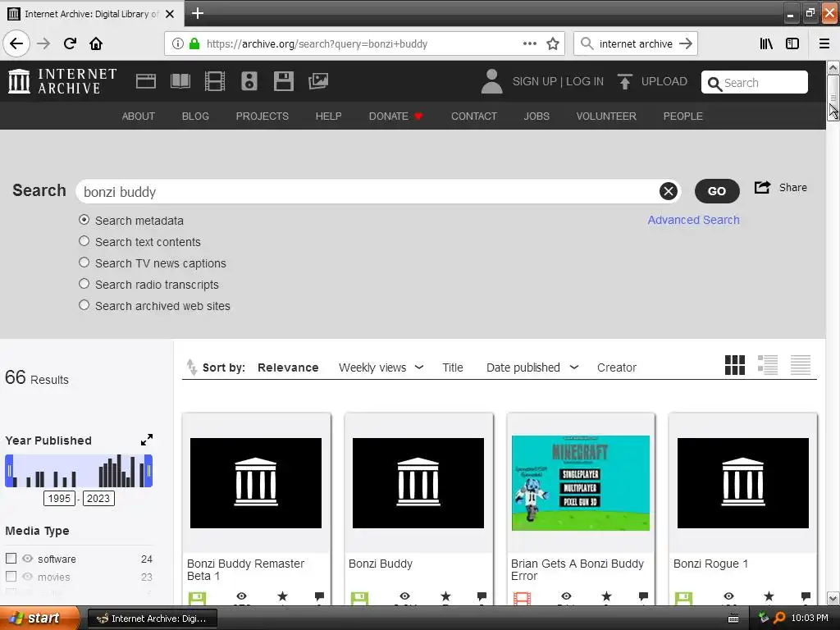
Task: Click the Windows start button
Action: pyautogui.click(x=39, y=619)
